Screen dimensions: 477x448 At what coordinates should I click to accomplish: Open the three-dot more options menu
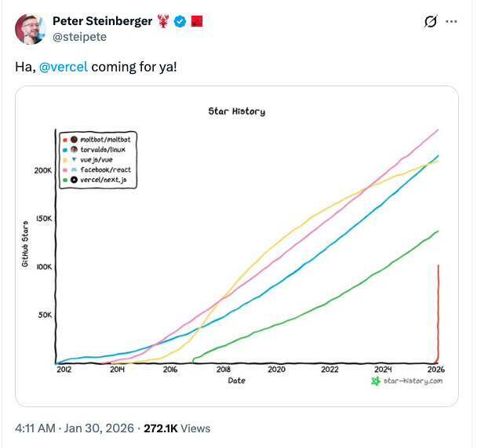click(x=451, y=22)
